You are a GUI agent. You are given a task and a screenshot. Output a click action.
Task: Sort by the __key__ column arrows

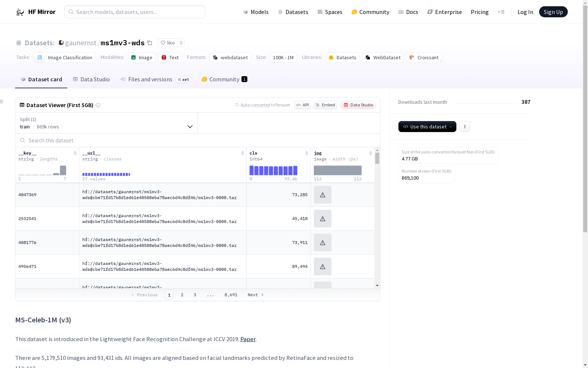tap(75, 153)
